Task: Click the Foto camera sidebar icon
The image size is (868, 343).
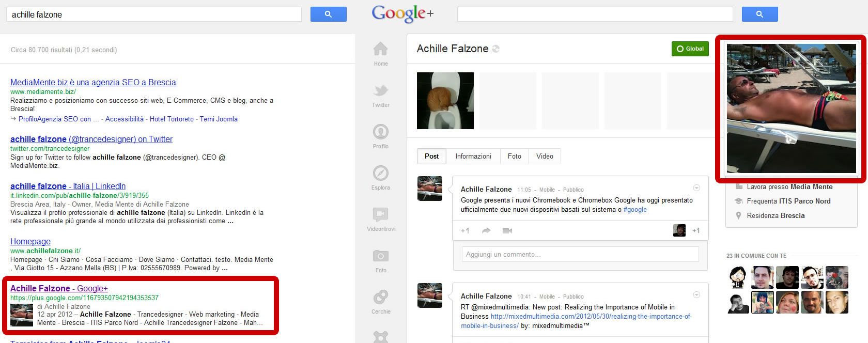Action: 381,256
